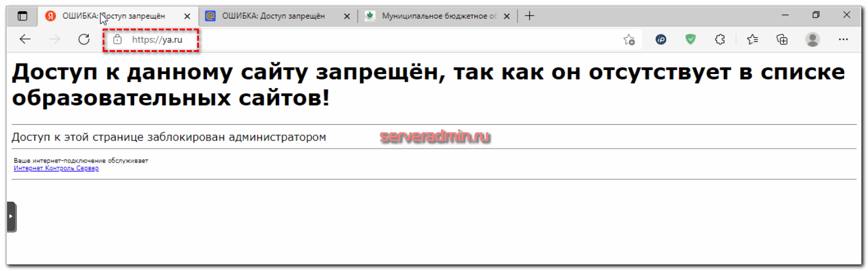Viewport: 868px width, 271px height.
Task: Expand the side panel arrow handle
Action: tap(11, 216)
